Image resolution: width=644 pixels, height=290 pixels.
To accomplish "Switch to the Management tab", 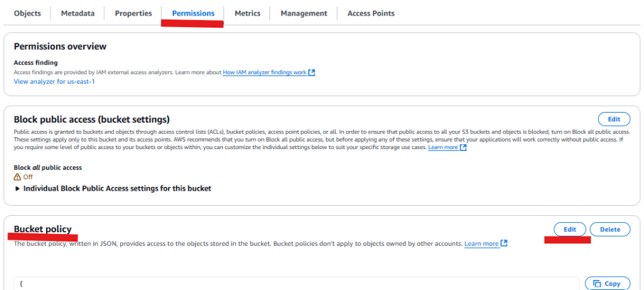I will tap(303, 13).
